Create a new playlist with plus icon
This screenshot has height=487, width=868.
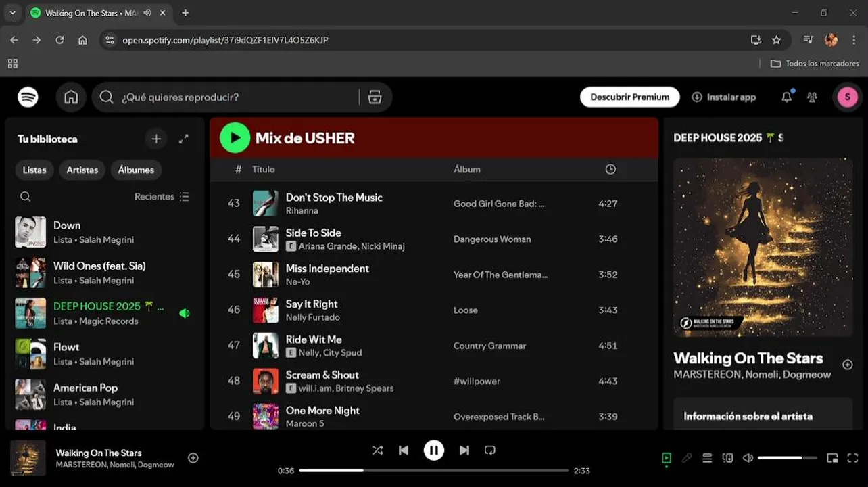tap(156, 139)
